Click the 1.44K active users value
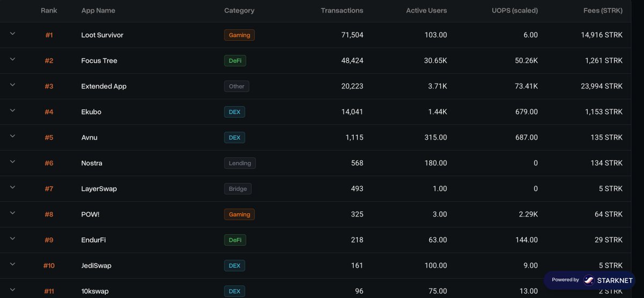This screenshot has height=298, width=644. click(437, 112)
